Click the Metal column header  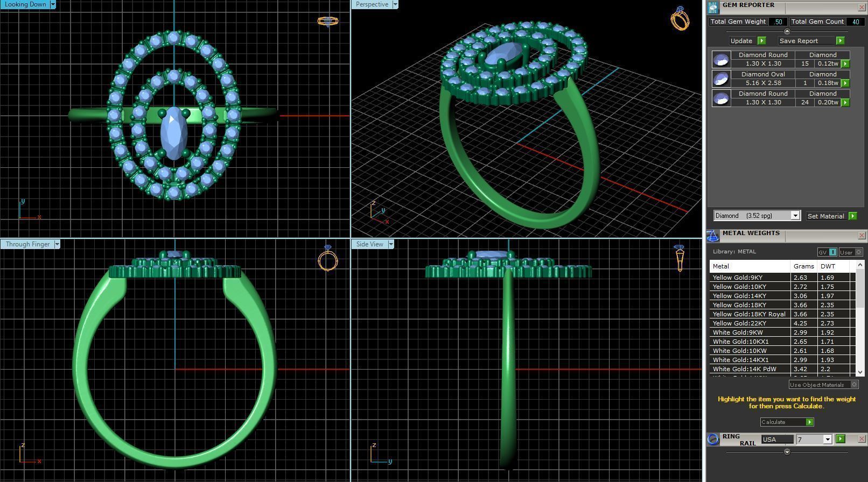click(750, 266)
